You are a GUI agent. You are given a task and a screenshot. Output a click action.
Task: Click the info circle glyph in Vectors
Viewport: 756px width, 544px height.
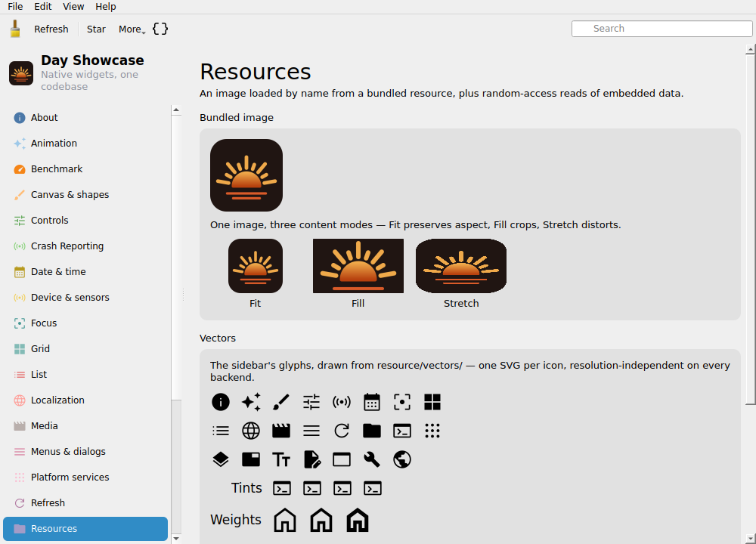[x=221, y=402]
